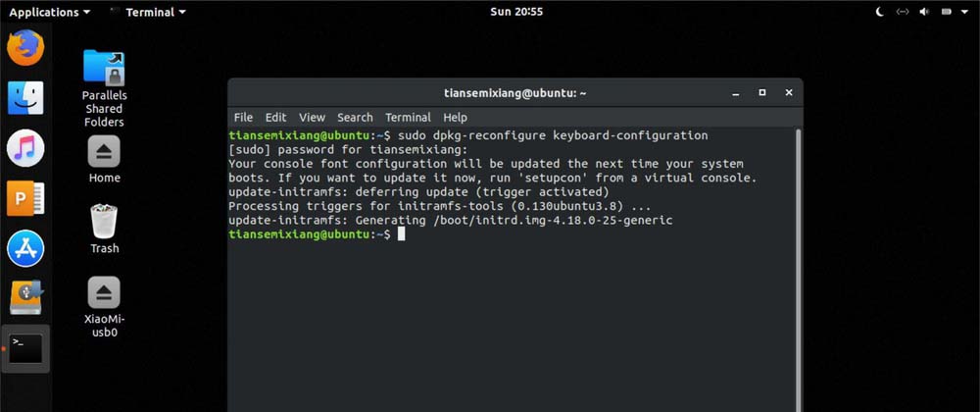Image resolution: width=980 pixels, height=412 pixels.
Task: Toggle night mode moon icon in top bar
Action: coord(879,12)
